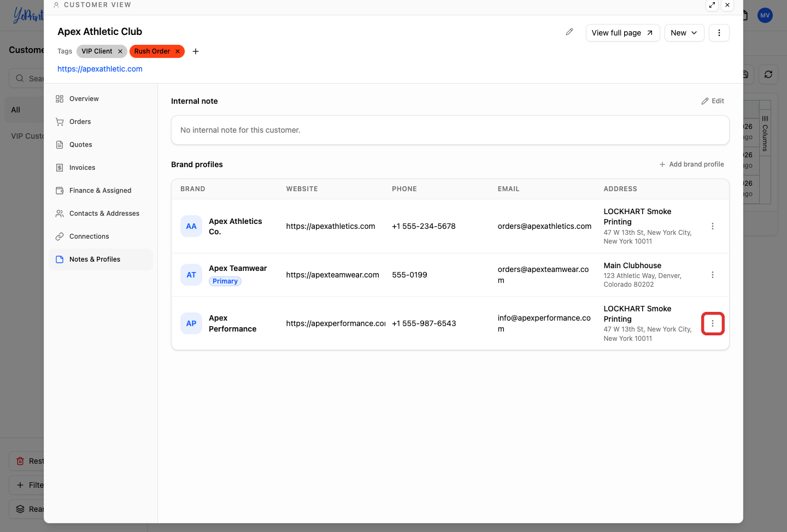787x532 pixels.
Task: Open the Connections section
Action: pos(101,237)
